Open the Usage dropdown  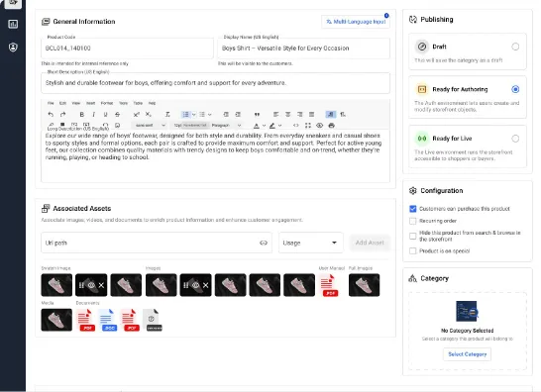pos(311,244)
